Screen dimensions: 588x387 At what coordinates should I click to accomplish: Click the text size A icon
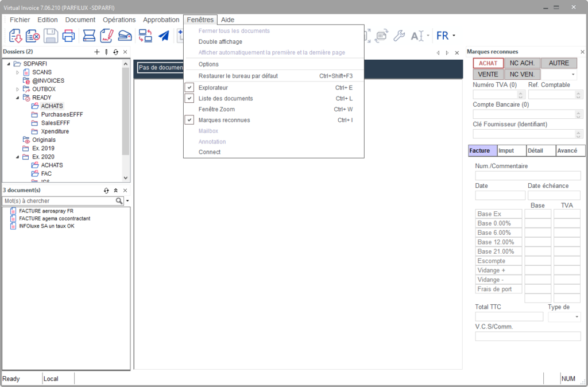coord(417,36)
